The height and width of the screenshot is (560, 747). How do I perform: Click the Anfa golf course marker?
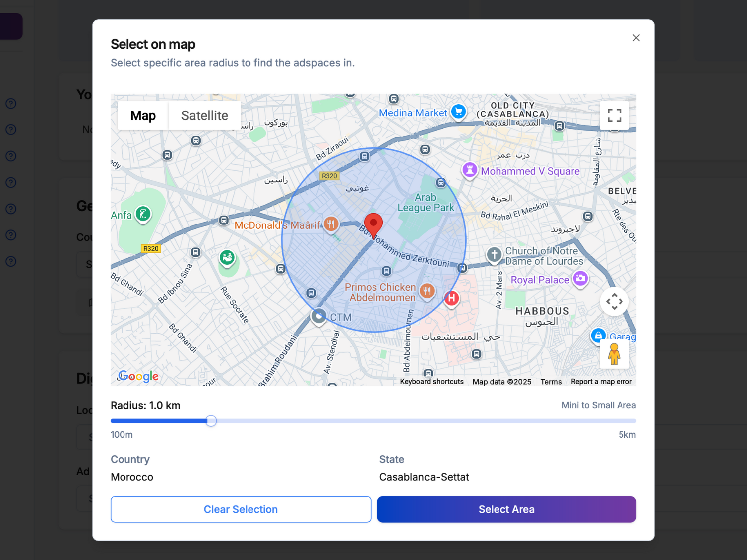click(143, 214)
